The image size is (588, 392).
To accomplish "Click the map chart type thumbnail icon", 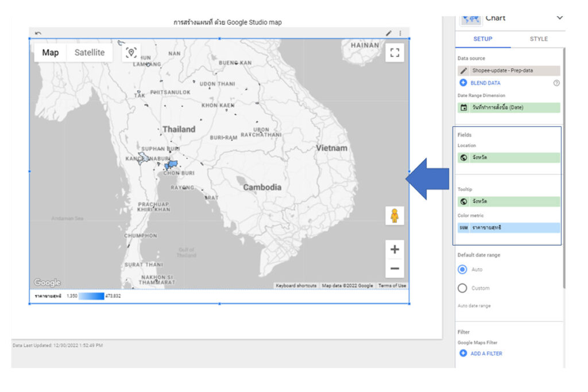I will (471, 20).
